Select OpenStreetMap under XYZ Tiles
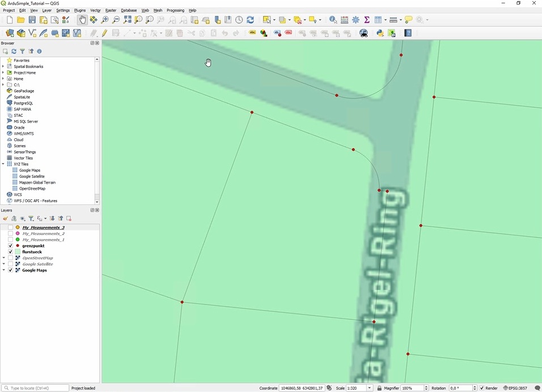 point(32,189)
